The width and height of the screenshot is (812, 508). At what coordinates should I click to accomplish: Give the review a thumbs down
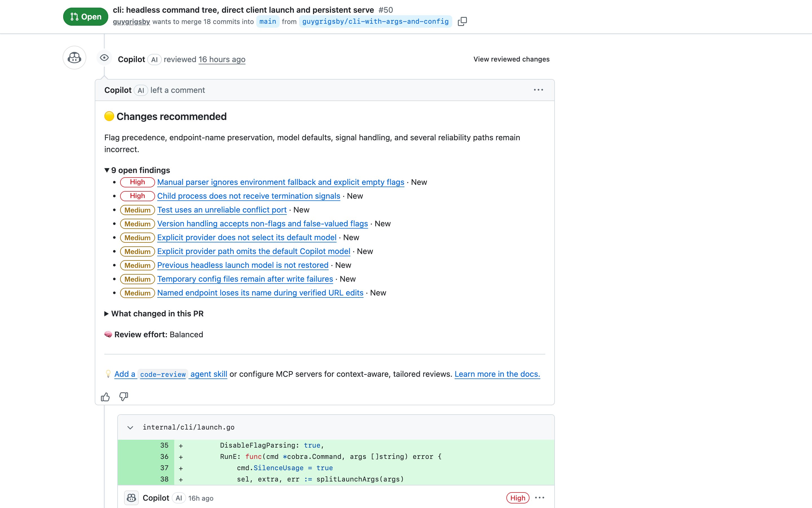[124, 397]
